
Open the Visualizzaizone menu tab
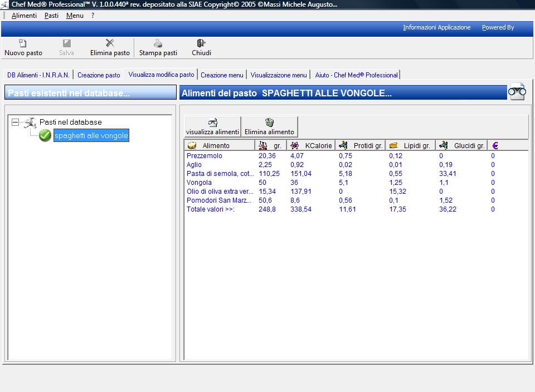tap(279, 75)
